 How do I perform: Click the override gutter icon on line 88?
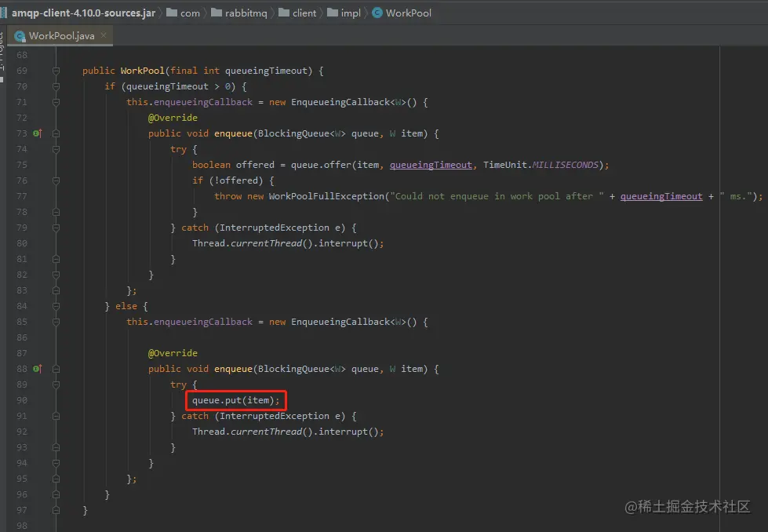tap(37, 368)
